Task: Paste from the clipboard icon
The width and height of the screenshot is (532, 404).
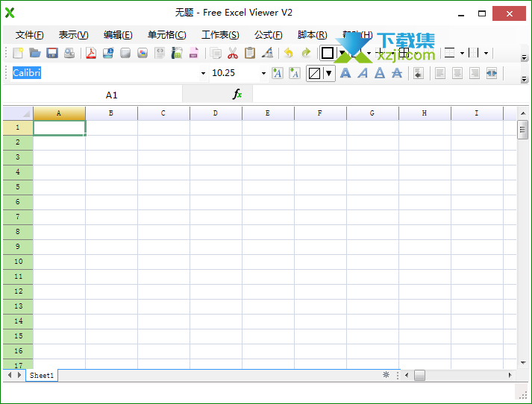Action: click(250, 53)
